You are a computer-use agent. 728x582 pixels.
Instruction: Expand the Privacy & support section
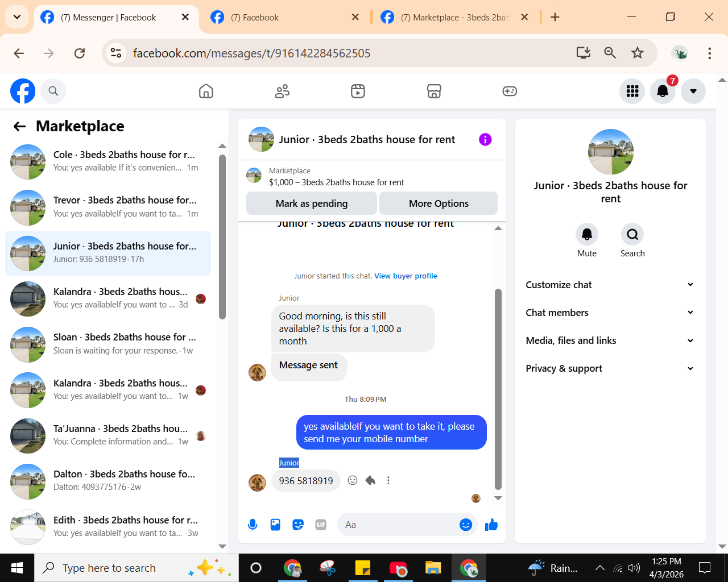(610, 368)
